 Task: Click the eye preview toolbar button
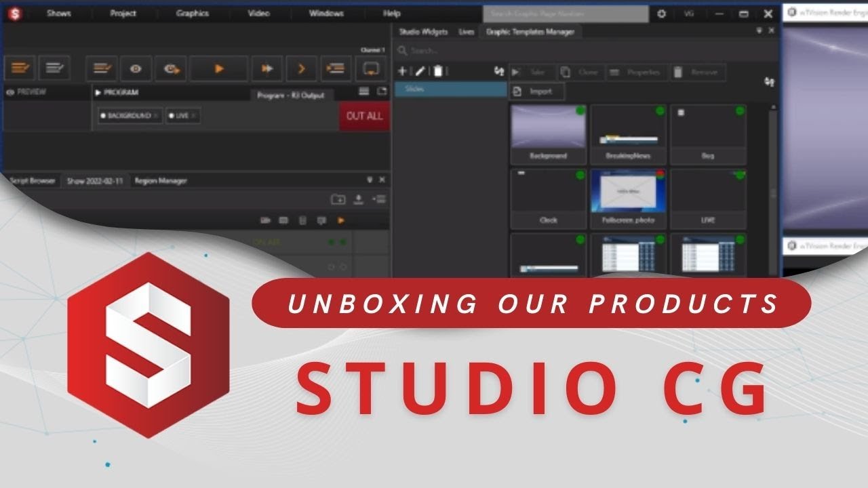[136, 68]
